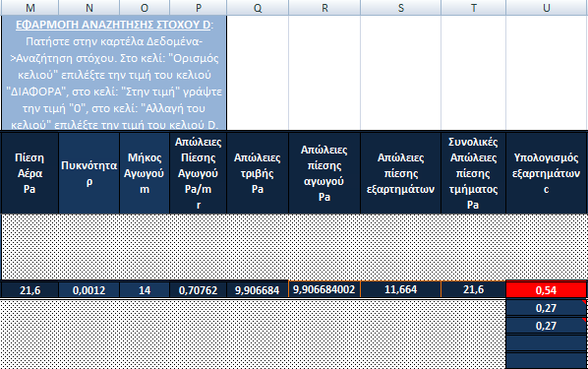Screen dimensions: 588x369
Task: Click the Πυκνότητα ρ header cell
Action: click(89, 173)
